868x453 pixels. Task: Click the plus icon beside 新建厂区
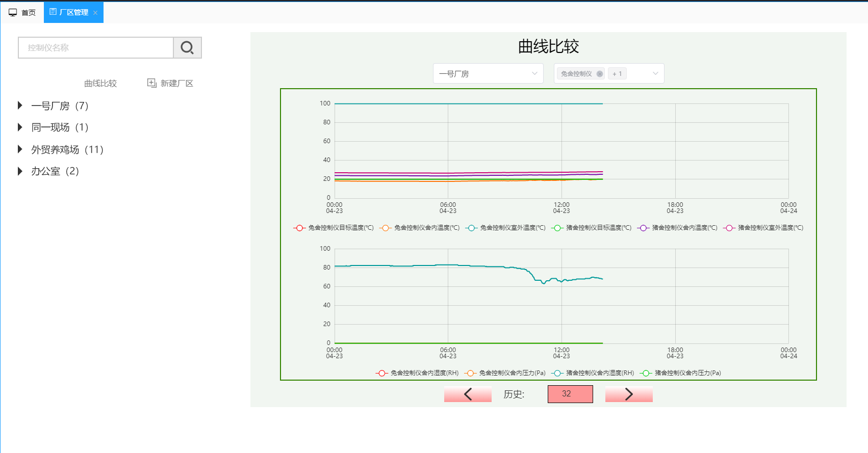(x=151, y=83)
